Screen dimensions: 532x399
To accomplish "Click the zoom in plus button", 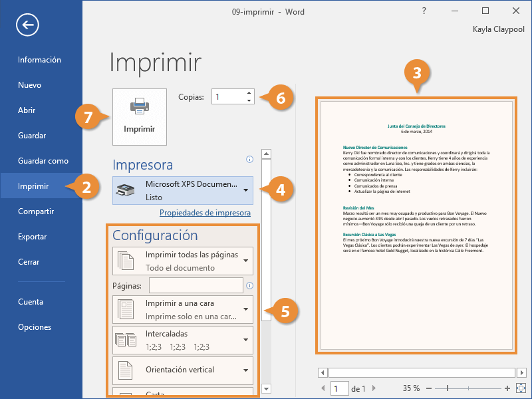I will pyautogui.click(x=507, y=388).
